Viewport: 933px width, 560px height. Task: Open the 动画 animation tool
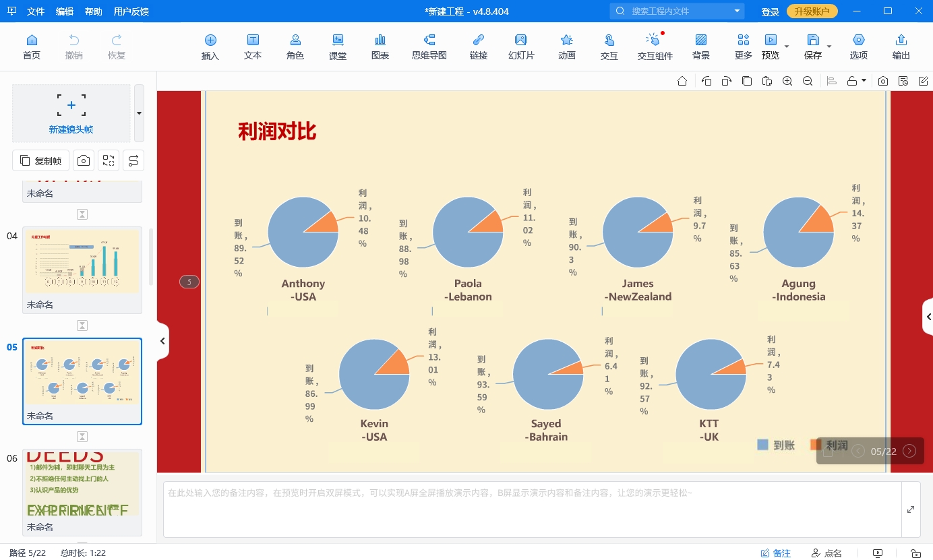click(567, 46)
